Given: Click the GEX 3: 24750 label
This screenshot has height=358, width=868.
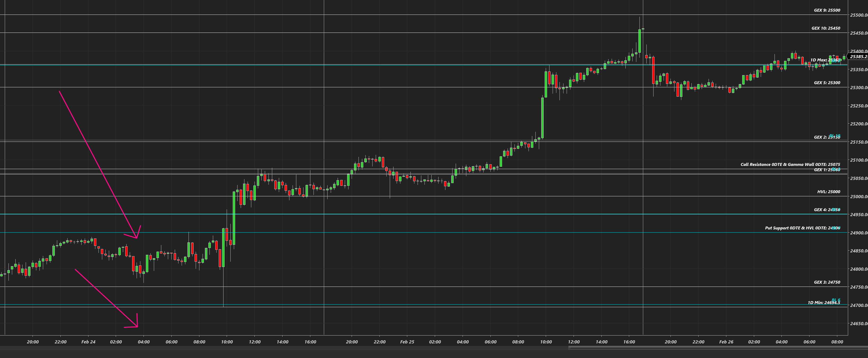Looking at the screenshot, I should point(827,282).
